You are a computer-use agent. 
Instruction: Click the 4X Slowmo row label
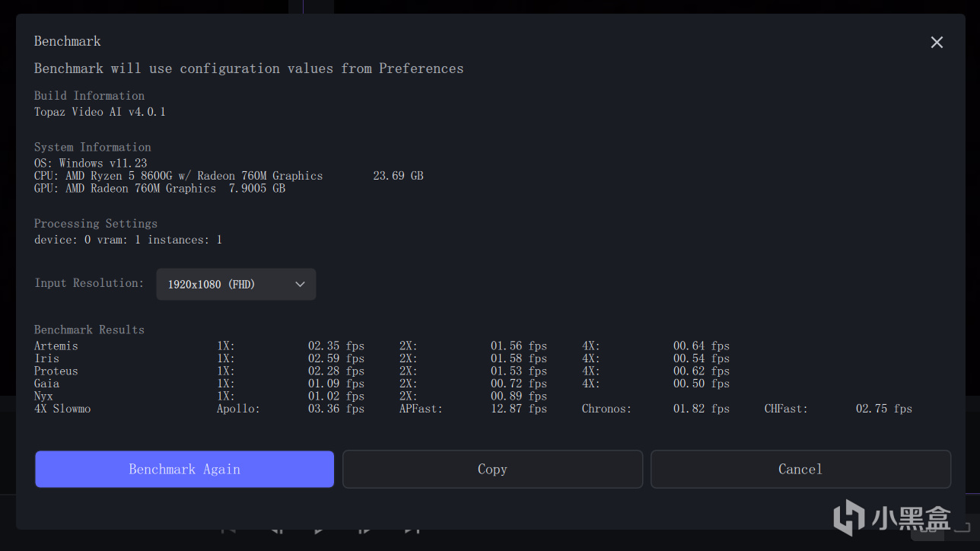click(62, 409)
